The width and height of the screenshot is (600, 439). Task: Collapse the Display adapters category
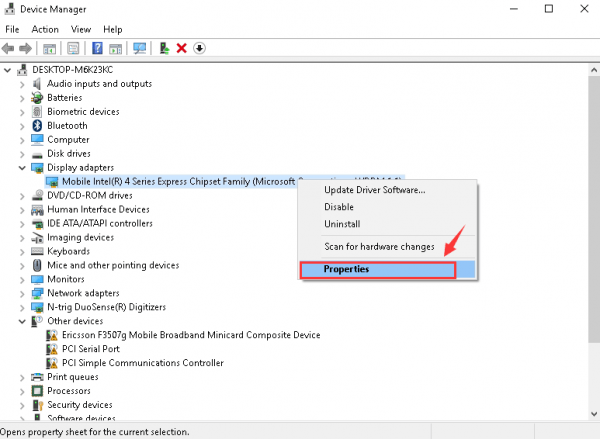(x=23, y=168)
